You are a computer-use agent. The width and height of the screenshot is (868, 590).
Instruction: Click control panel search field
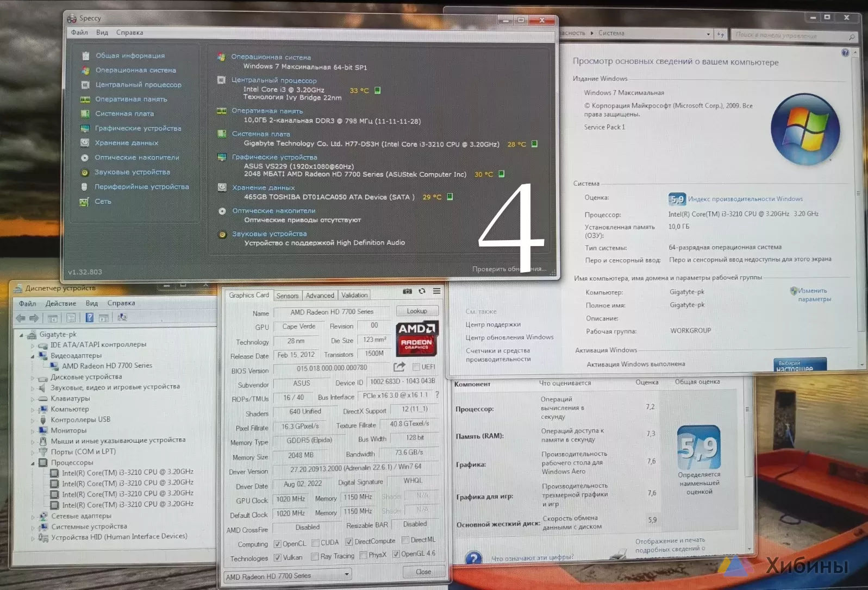pyautogui.click(x=795, y=35)
